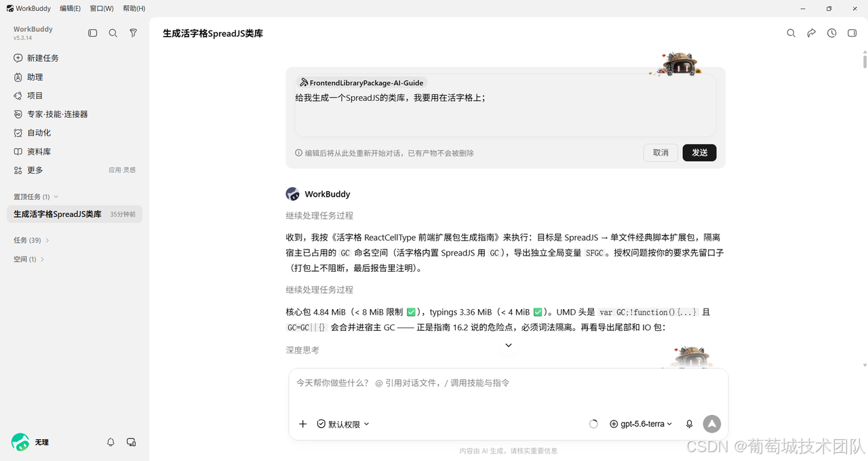
Task: Select the pinned task 生成活字格SpreadJS类库
Action: 75,214
